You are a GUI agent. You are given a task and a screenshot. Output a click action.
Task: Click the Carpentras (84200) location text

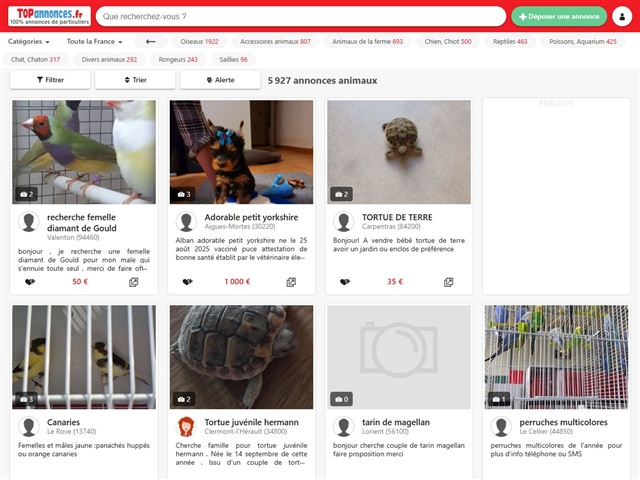pyautogui.click(x=391, y=227)
